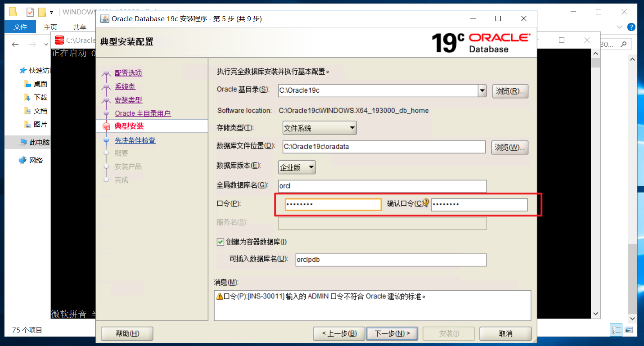Image resolution: width=644 pixels, height=346 pixels.
Task: Click the warning triangle icon in messages box
Action: pyautogui.click(x=220, y=297)
